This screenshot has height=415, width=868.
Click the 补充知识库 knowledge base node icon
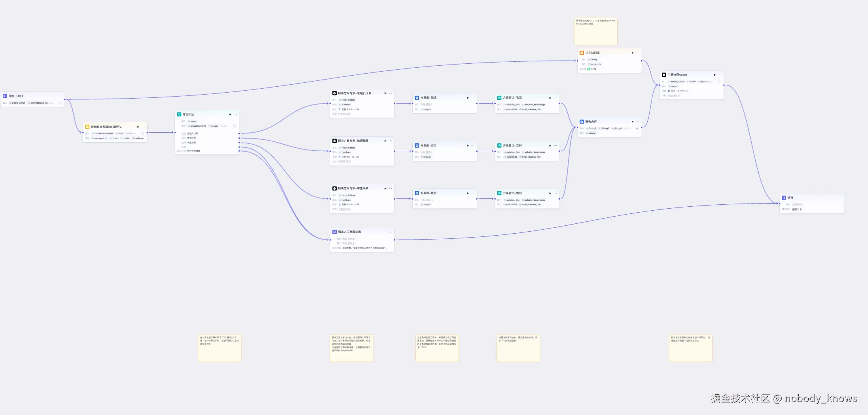click(x=582, y=53)
